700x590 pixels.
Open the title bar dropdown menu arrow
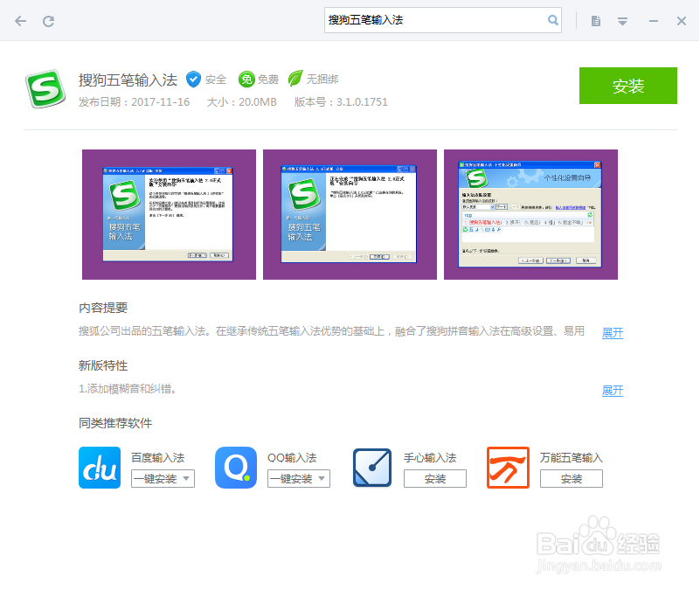click(622, 21)
